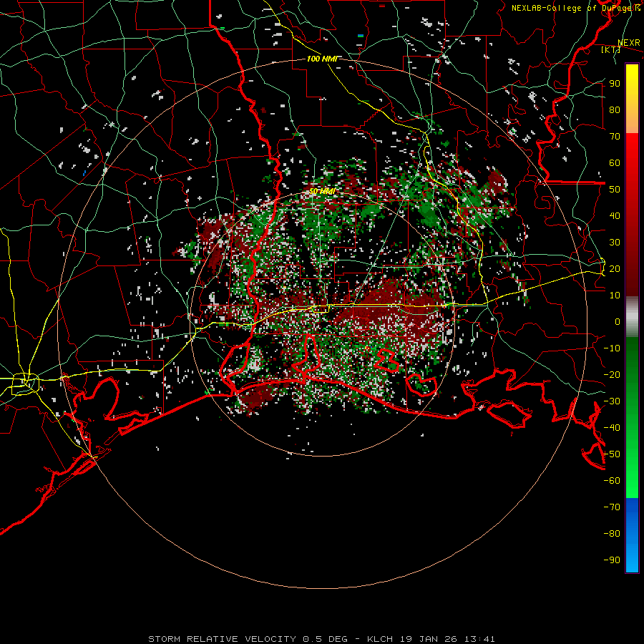Click the 60 value on the velocity scale
Viewport: 644px width, 644px height.
(615, 162)
